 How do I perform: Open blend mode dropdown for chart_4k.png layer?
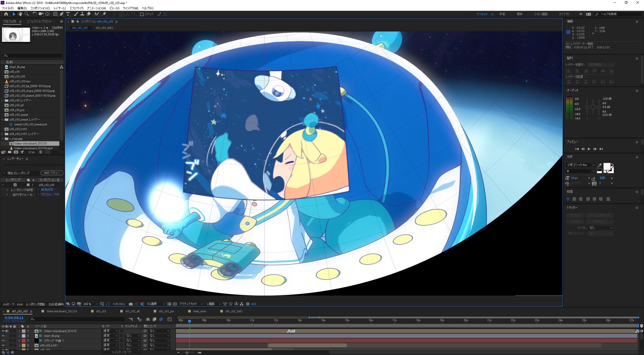pyautogui.click(x=110, y=336)
